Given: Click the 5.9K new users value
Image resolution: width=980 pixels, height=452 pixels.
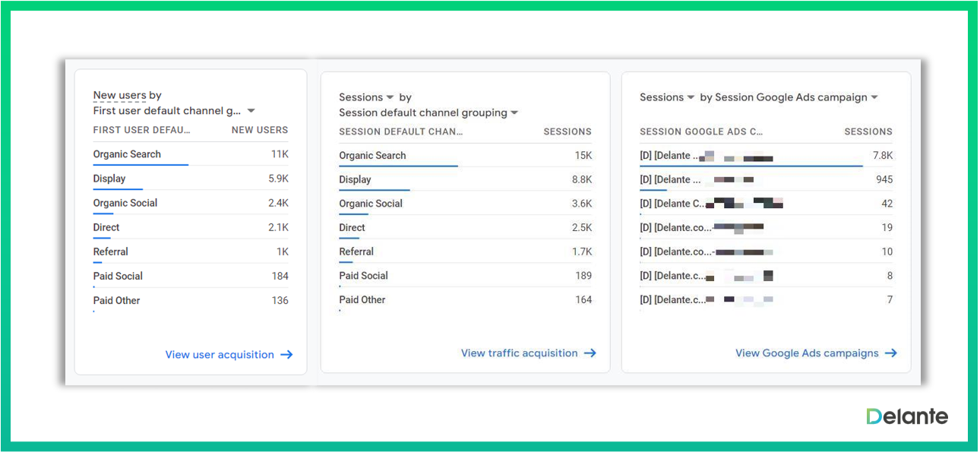Looking at the screenshot, I should coord(278,179).
